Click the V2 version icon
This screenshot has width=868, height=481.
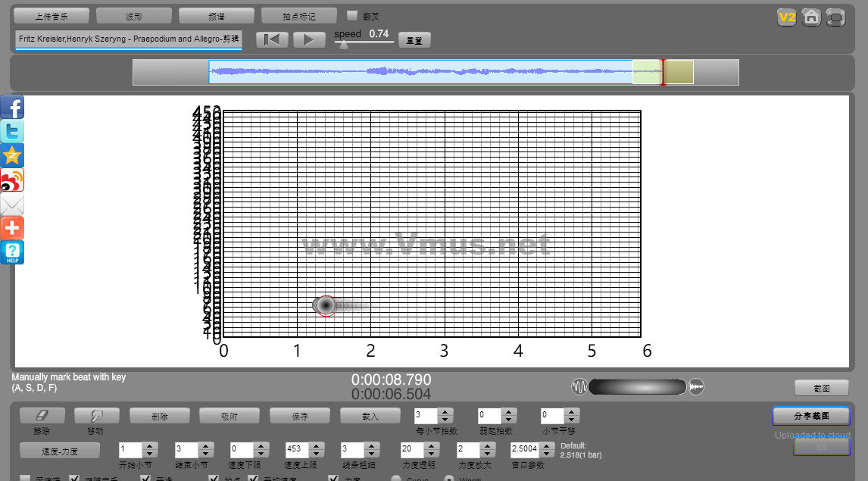coord(787,17)
